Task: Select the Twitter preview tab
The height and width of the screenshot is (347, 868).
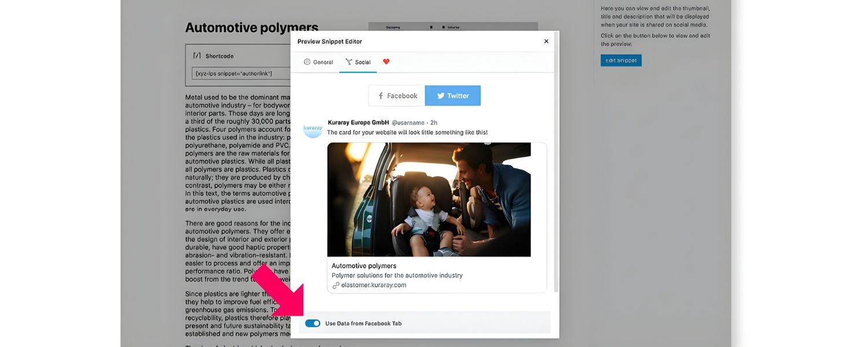Action: pyautogui.click(x=453, y=95)
